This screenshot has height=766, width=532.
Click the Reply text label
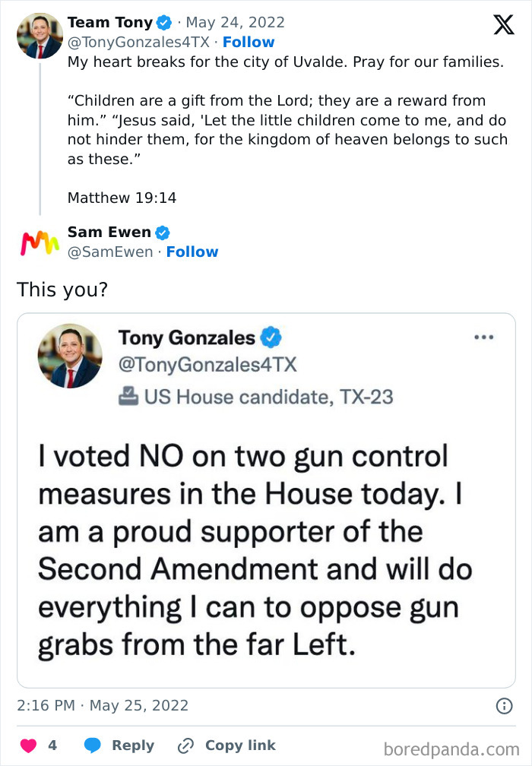[133, 745]
